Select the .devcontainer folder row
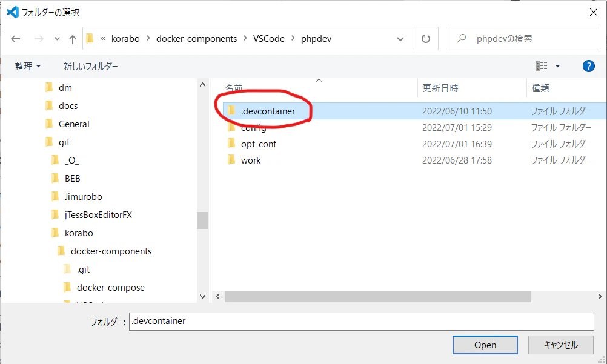Screen dimensions: 607x364 click(414, 111)
